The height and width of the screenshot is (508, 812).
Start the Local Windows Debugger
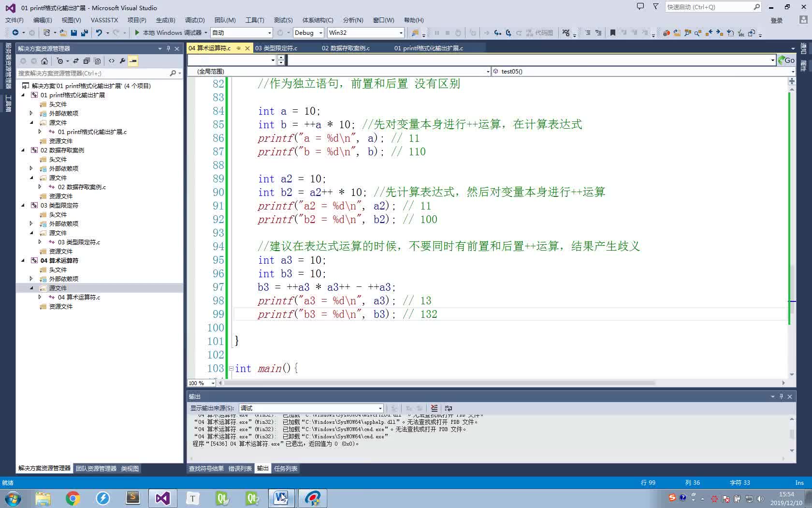(168, 32)
